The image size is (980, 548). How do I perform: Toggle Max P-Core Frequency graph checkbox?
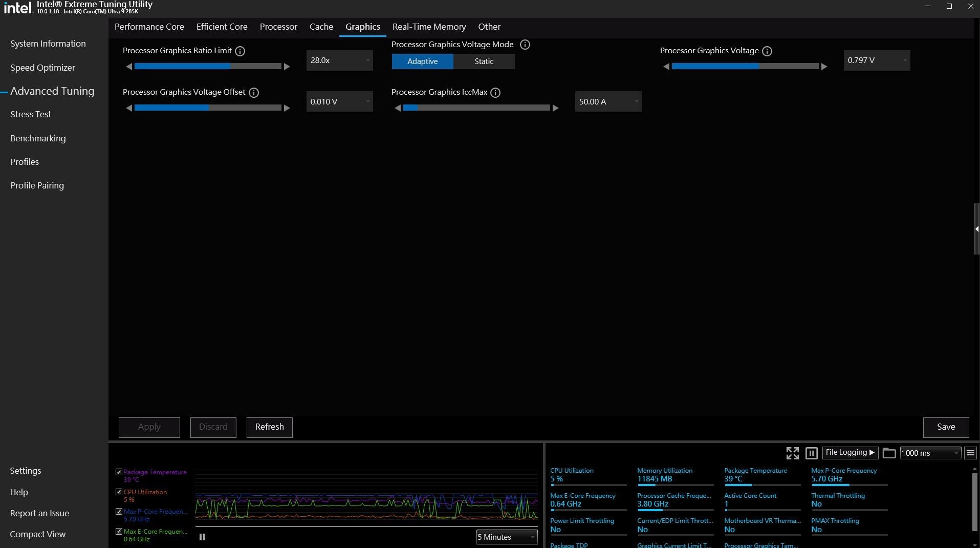119,512
